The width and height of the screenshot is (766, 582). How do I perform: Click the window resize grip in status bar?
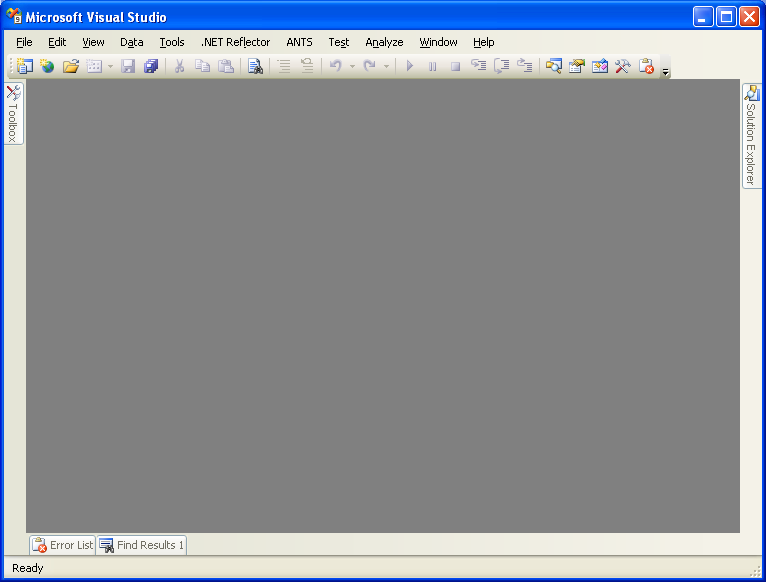[x=756, y=572]
